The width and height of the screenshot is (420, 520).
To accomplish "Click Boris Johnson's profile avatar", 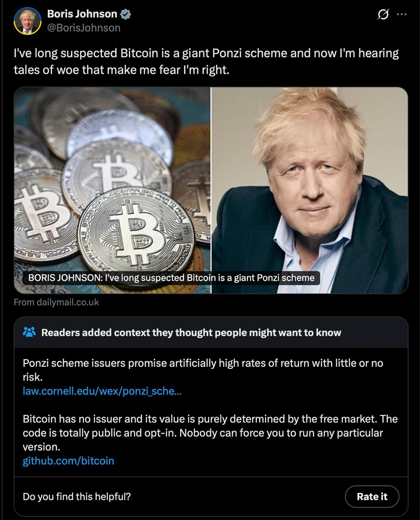I will pyautogui.click(x=28, y=21).
